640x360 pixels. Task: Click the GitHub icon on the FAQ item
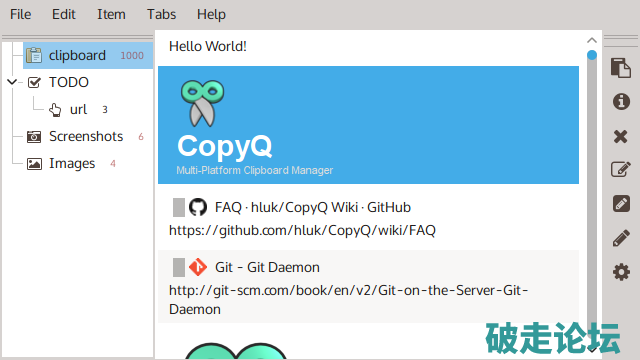click(198, 207)
